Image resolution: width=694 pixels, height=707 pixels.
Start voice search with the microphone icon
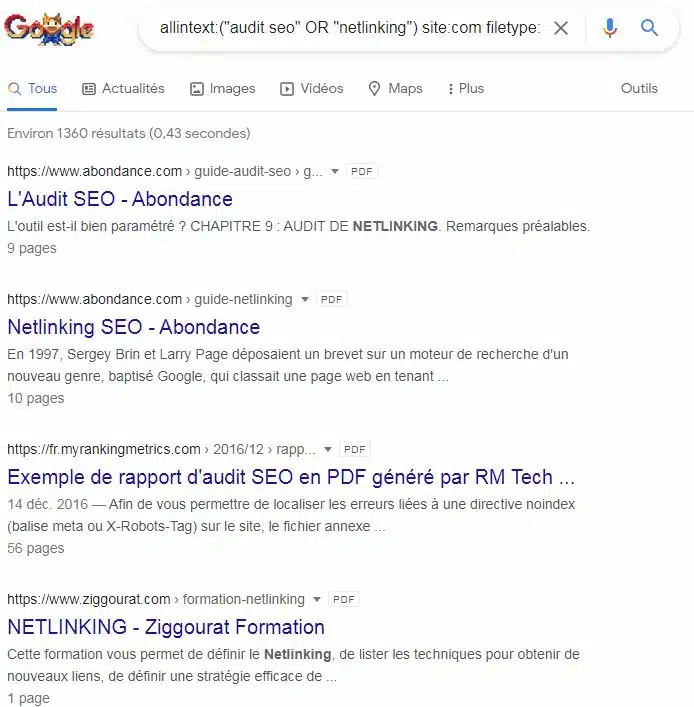coord(610,28)
